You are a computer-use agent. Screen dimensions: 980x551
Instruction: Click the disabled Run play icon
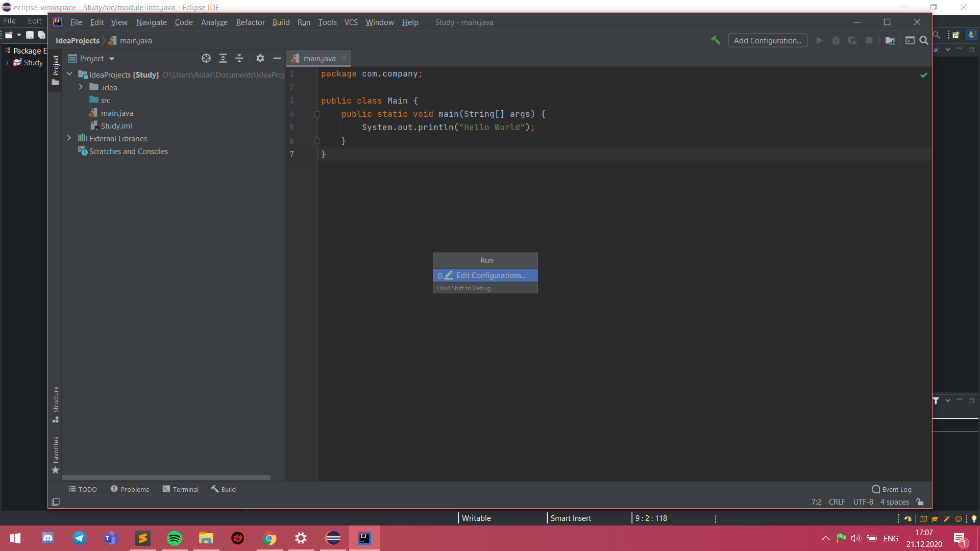[x=820, y=40]
